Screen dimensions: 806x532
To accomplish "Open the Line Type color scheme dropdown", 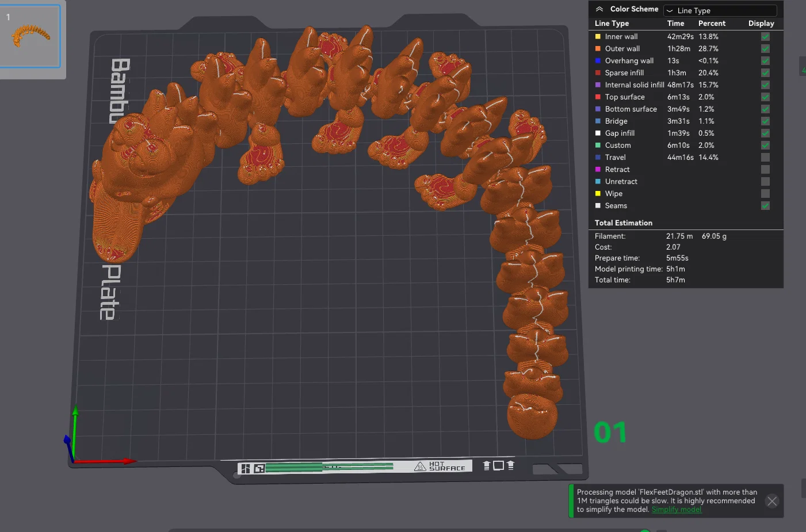I will (x=720, y=10).
